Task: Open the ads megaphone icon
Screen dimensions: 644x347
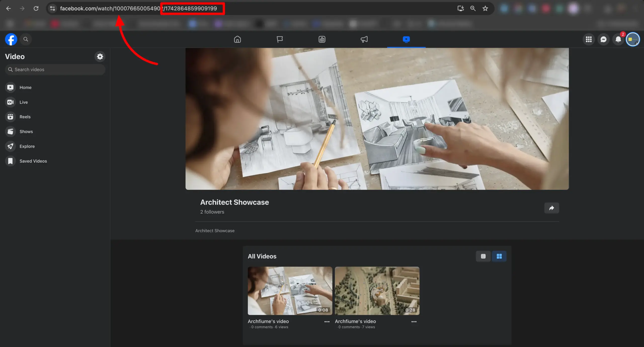Action: [x=364, y=39]
